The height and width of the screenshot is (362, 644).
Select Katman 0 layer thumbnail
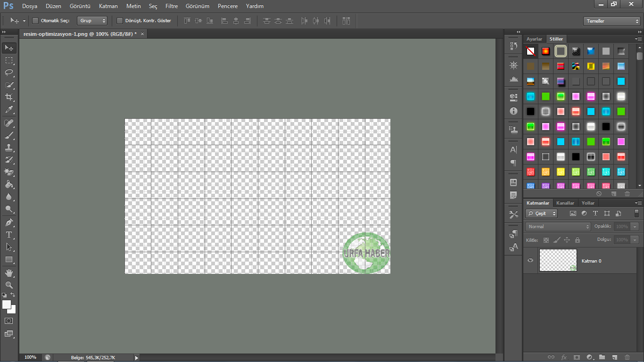pyautogui.click(x=558, y=260)
